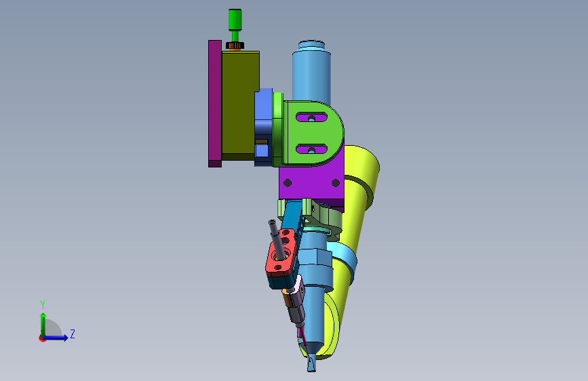Select the red clamp block

pos(282,254)
